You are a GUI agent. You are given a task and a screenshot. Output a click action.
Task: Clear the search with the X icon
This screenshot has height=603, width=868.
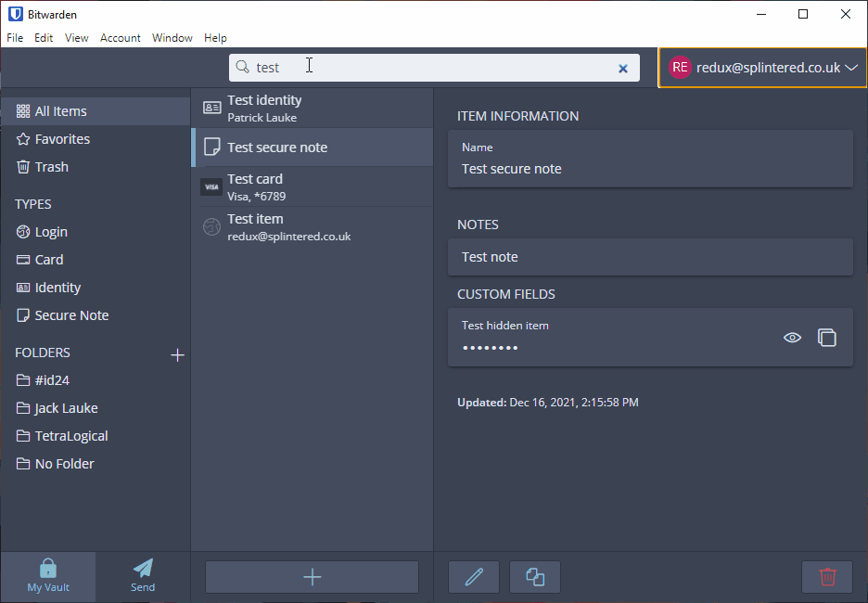pos(623,68)
